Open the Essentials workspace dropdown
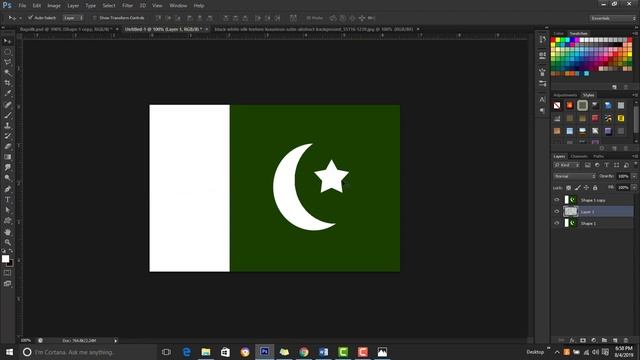Viewport: 640px width, 360px height. click(x=613, y=18)
